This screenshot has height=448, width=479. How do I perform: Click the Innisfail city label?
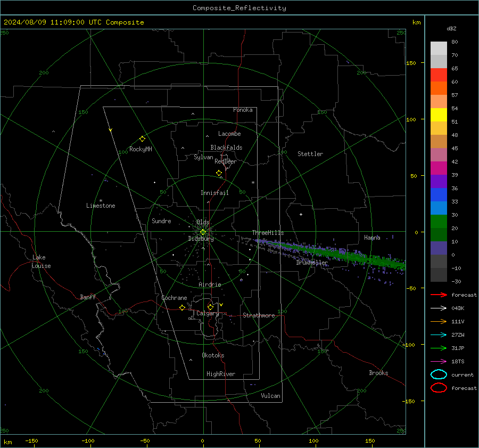pyautogui.click(x=214, y=193)
